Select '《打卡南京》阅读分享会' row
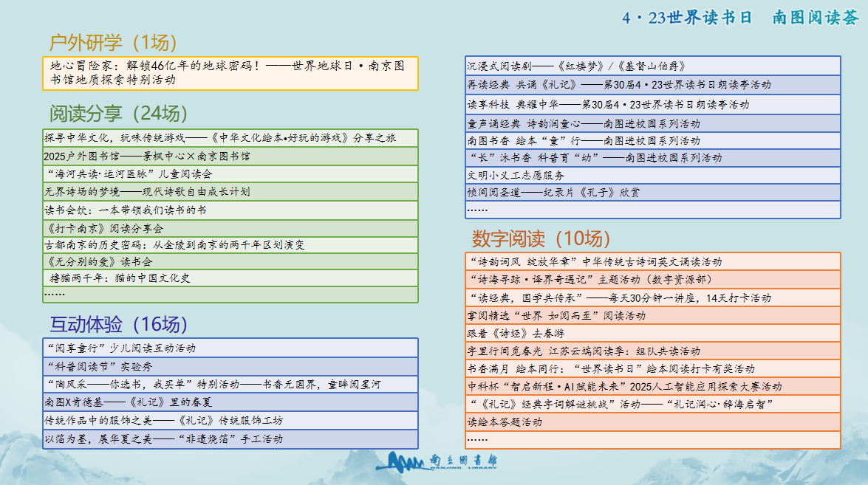Viewport: 868px width, 485px height. tap(230, 228)
